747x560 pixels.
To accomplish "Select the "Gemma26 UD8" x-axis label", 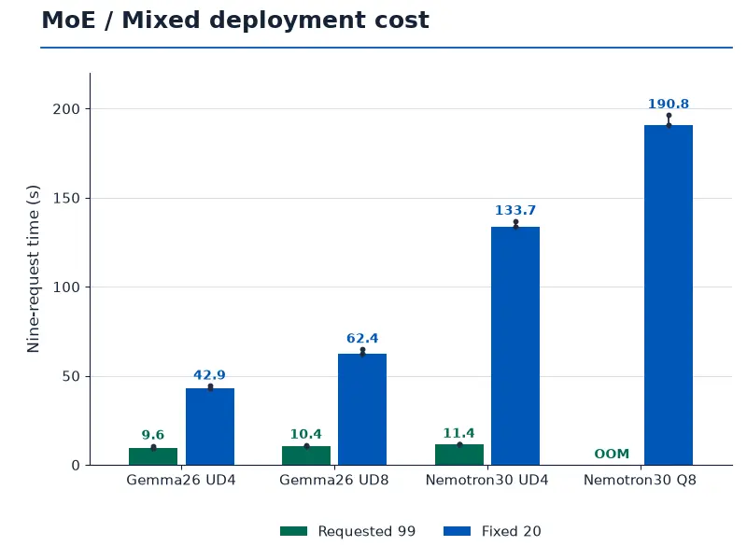I will click(334, 480).
